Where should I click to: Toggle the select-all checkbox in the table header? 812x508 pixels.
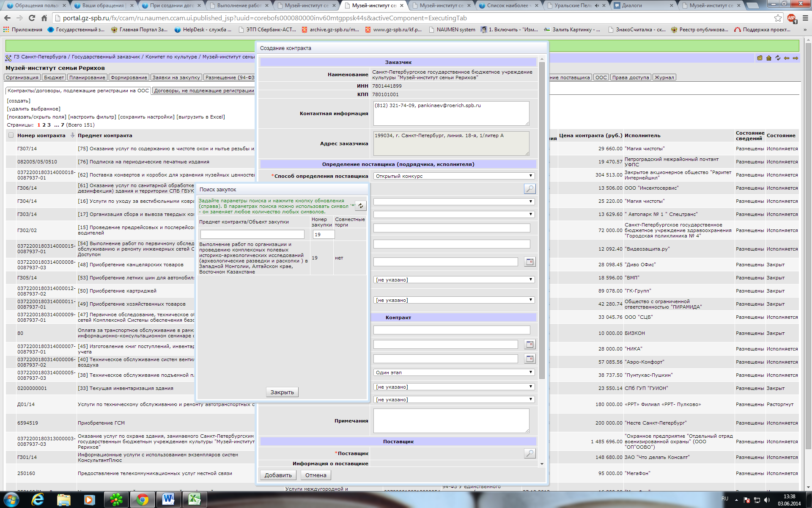[x=11, y=135]
